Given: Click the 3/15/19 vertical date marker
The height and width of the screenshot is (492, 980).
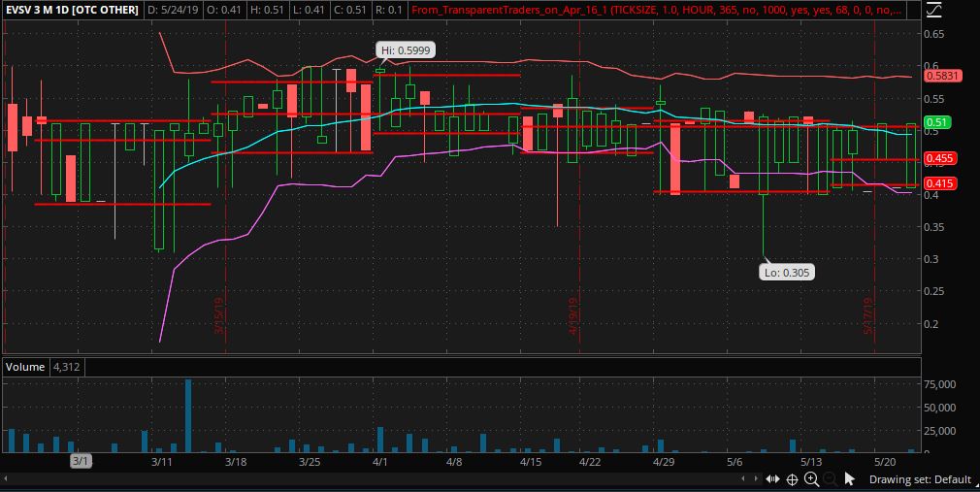Looking at the screenshot, I should pyautogui.click(x=219, y=315).
